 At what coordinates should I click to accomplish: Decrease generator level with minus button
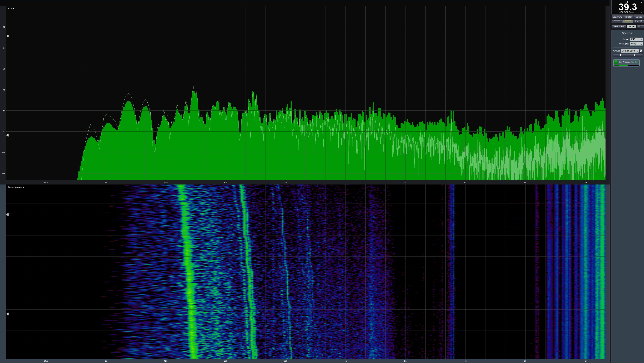pyautogui.click(x=642, y=26)
